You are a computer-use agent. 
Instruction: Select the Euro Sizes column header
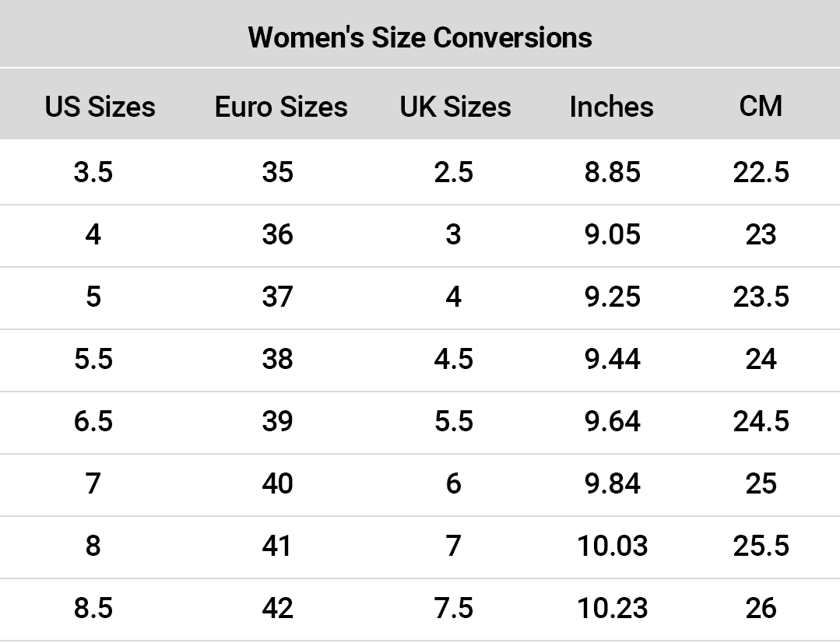281,107
